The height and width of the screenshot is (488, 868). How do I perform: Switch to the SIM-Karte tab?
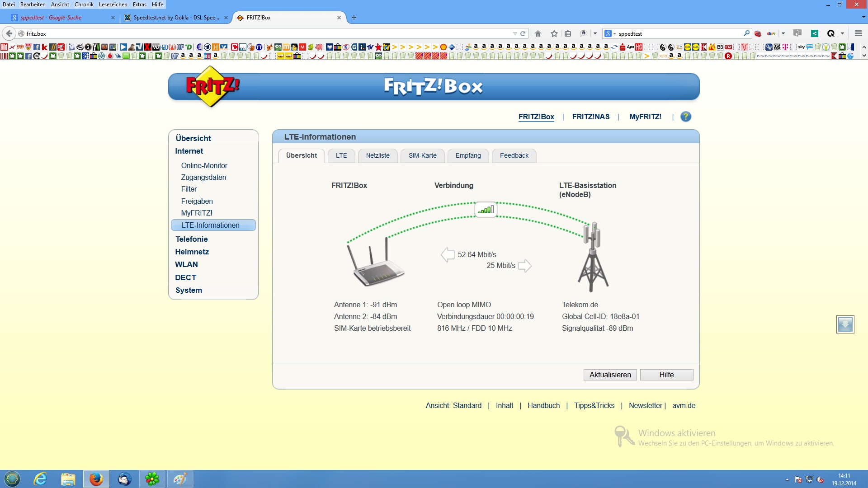click(422, 155)
